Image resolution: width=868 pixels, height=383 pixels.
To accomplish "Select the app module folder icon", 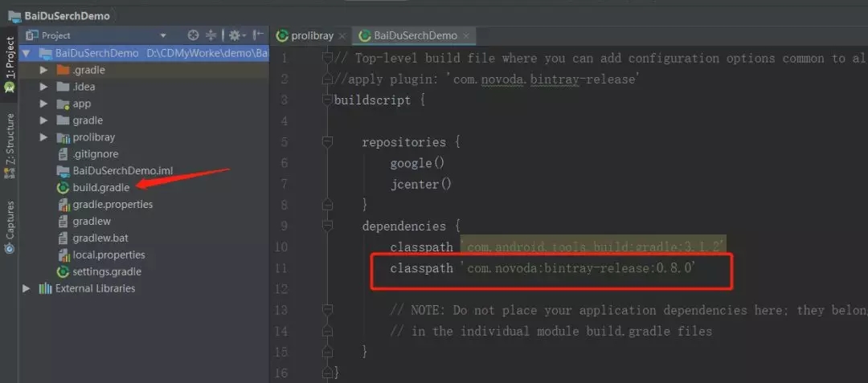I will [x=63, y=104].
